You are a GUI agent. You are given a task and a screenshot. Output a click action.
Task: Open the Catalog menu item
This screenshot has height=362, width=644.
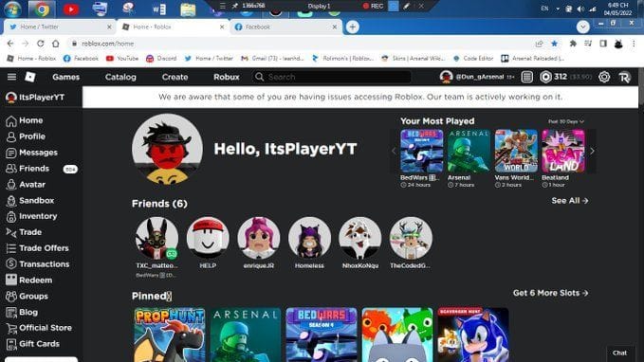pos(120,77)
